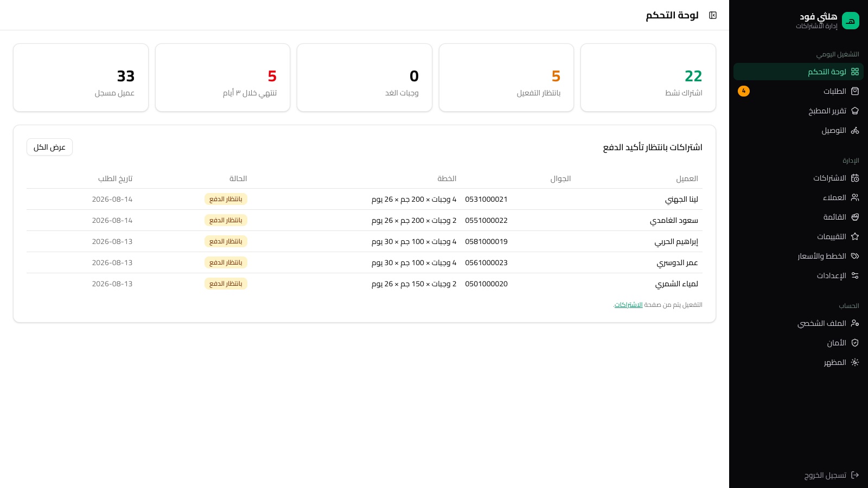
Task: Click the user-cog icon for الملف الشخصي
Action: (x=855, y=323)
